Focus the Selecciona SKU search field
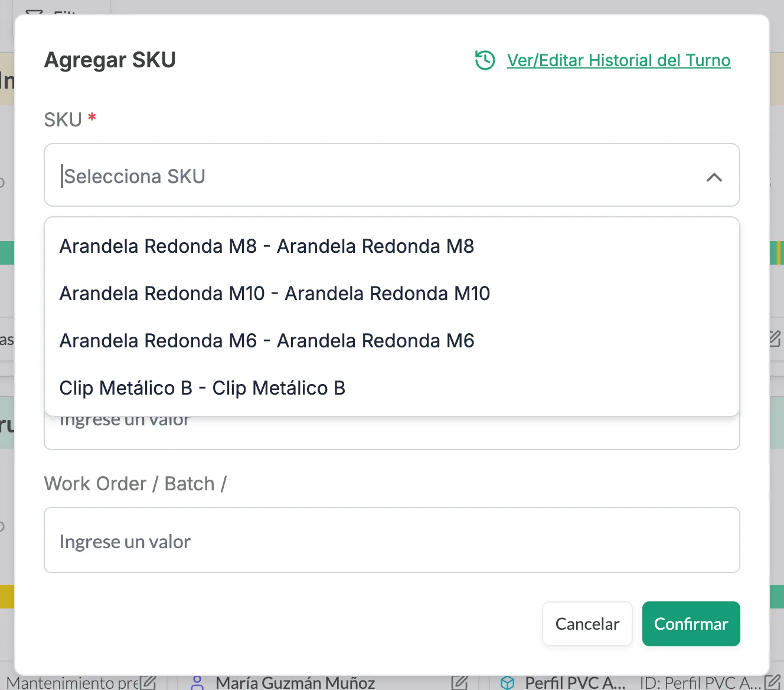 tap(392, 175)
